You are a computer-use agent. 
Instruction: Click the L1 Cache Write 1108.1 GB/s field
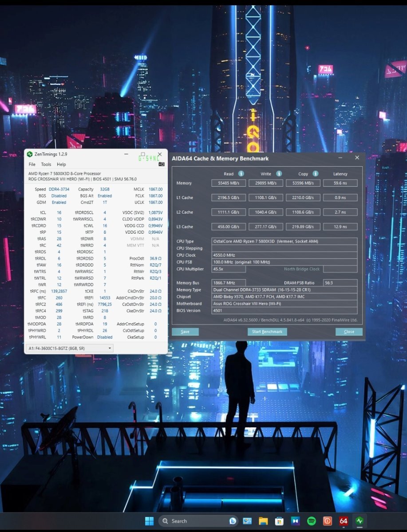click(x=266, y=198)
